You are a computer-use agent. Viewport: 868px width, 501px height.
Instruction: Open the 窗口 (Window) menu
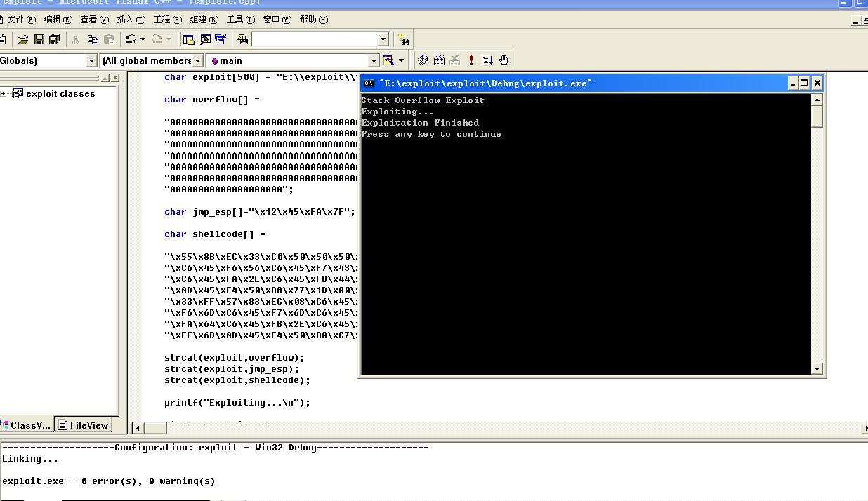point(277,20)
